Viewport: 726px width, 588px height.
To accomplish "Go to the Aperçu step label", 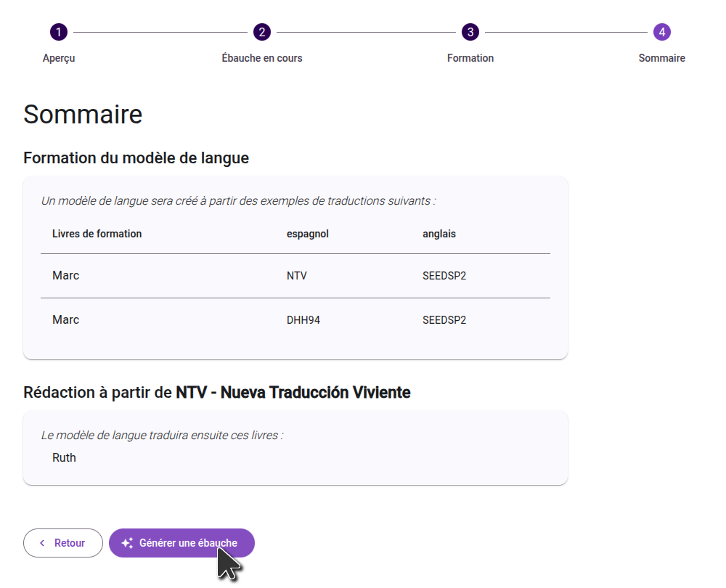I will (x=59, y=58).
